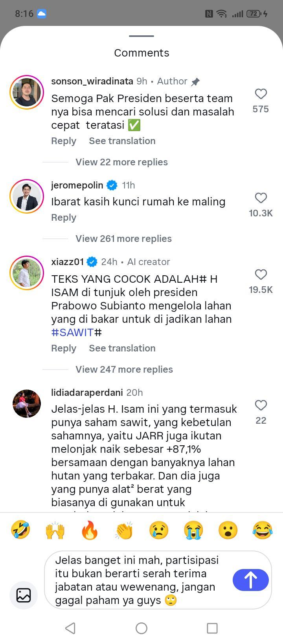Like jeromepolin's comment with heart icon
This screenshot has height=644, width=283.
point(261,198)
